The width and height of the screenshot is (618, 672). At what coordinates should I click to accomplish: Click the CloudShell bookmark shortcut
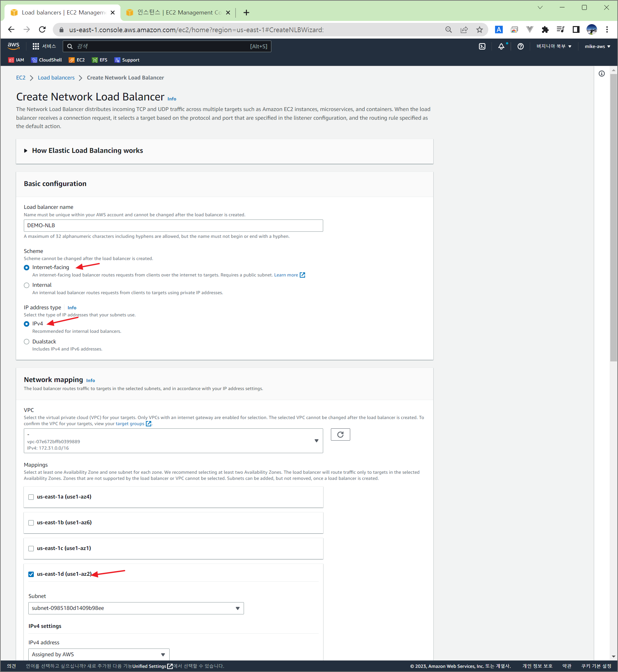tap(46, 60)
